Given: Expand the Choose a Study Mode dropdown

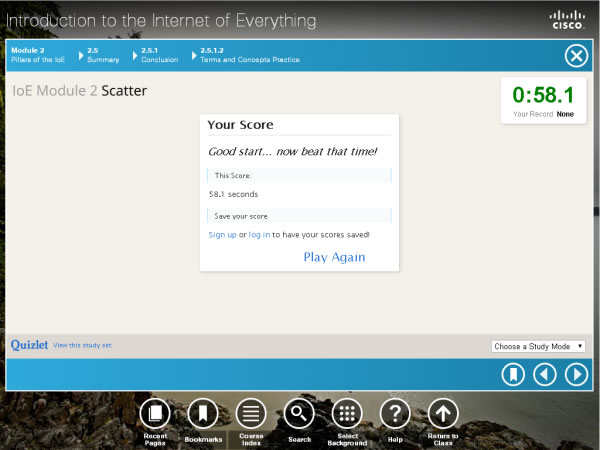Looking at the screenshot, I should click(x=539, y=346).
